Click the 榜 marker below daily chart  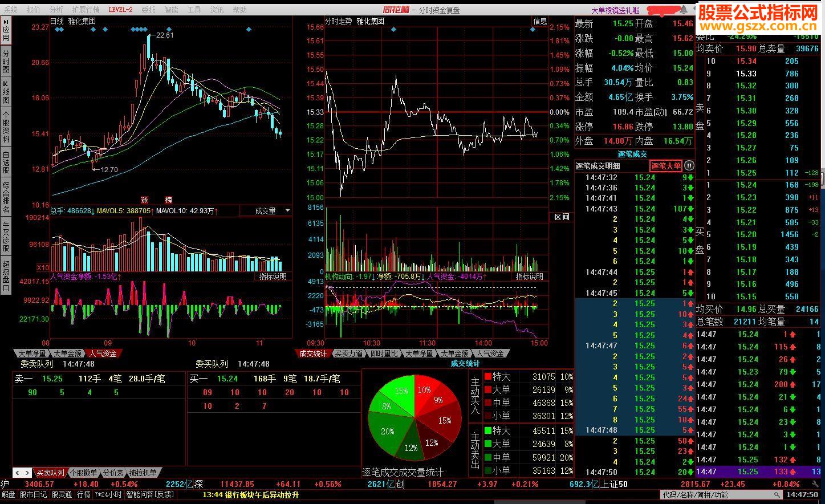[x=168, y=200]
